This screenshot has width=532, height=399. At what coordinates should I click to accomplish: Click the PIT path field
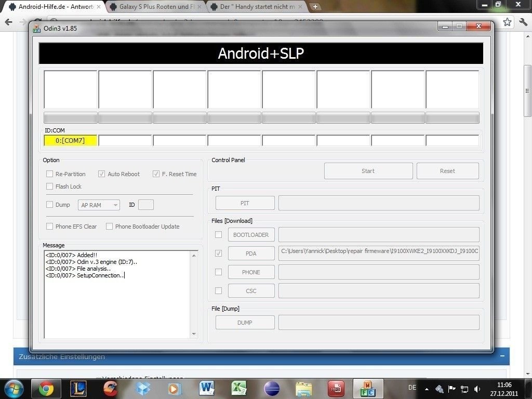point(379,203)
